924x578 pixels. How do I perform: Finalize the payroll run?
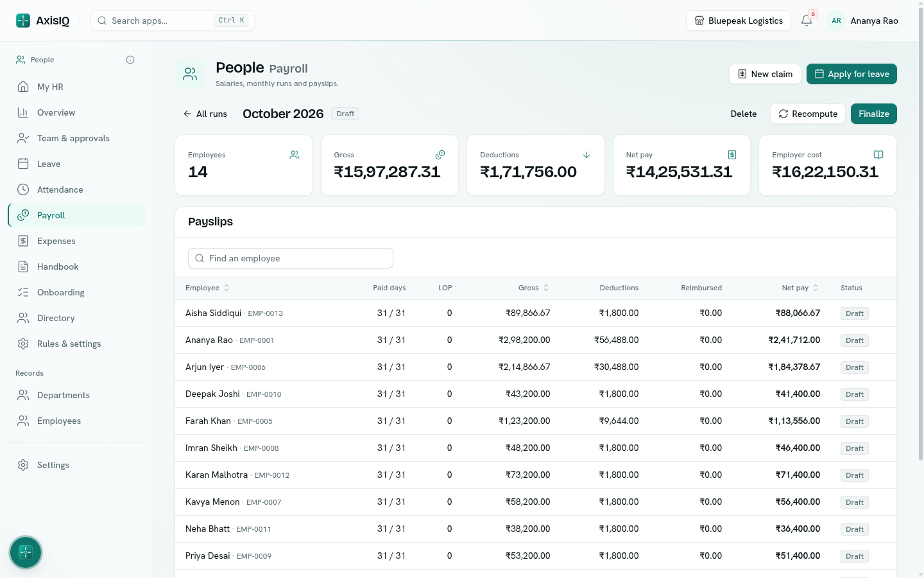click(x=874, y=114)
